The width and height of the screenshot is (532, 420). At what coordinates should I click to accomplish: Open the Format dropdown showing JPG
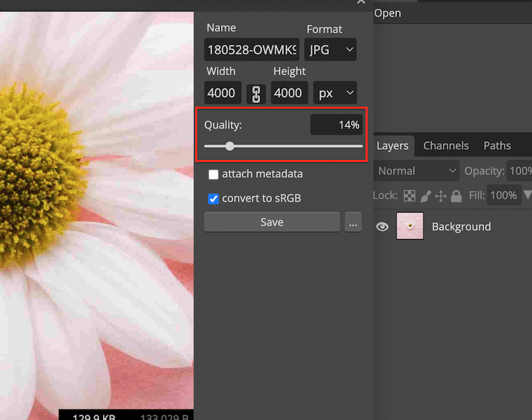point(331,50)
